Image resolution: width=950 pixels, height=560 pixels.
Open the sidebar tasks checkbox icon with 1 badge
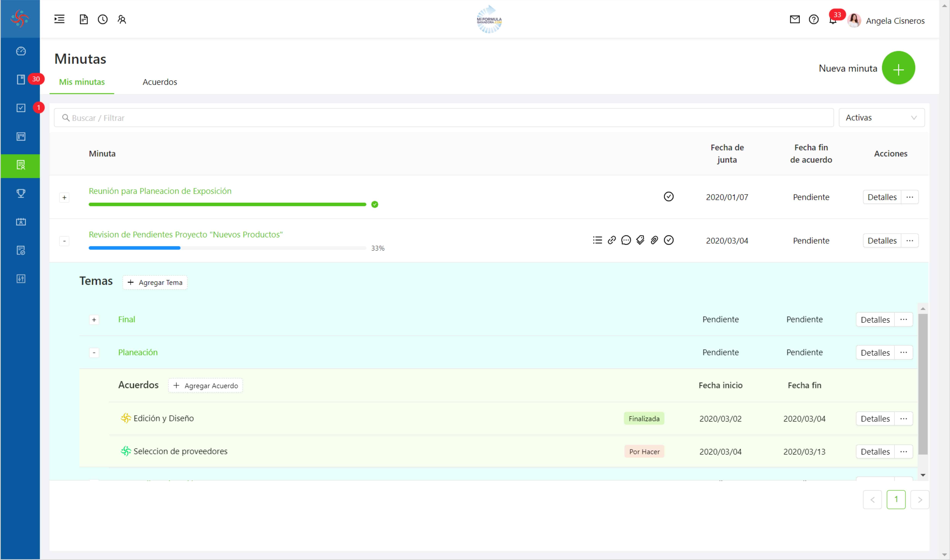(x=21, y=108)
